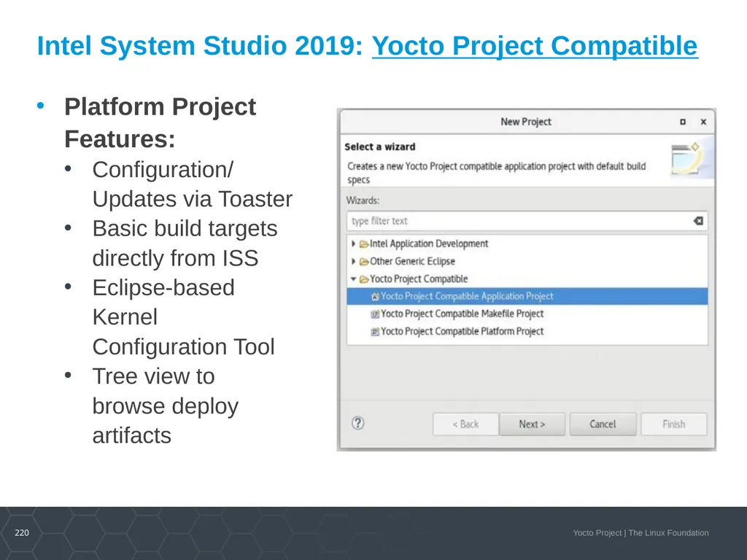The height and width of the screenshot is (560, 747).
Task: Expand the Intel Application Development folder arrow
Action: coord(353,244)
